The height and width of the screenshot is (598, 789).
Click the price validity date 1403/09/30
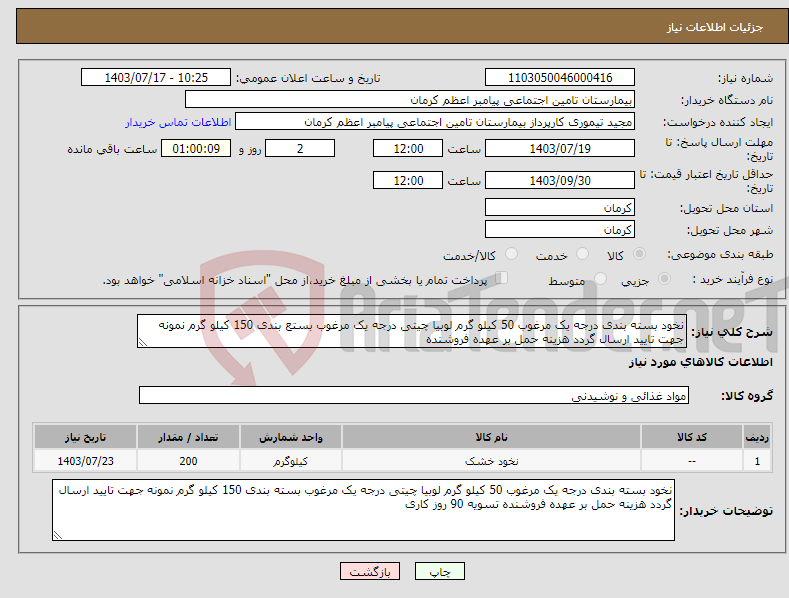point(560,180)
